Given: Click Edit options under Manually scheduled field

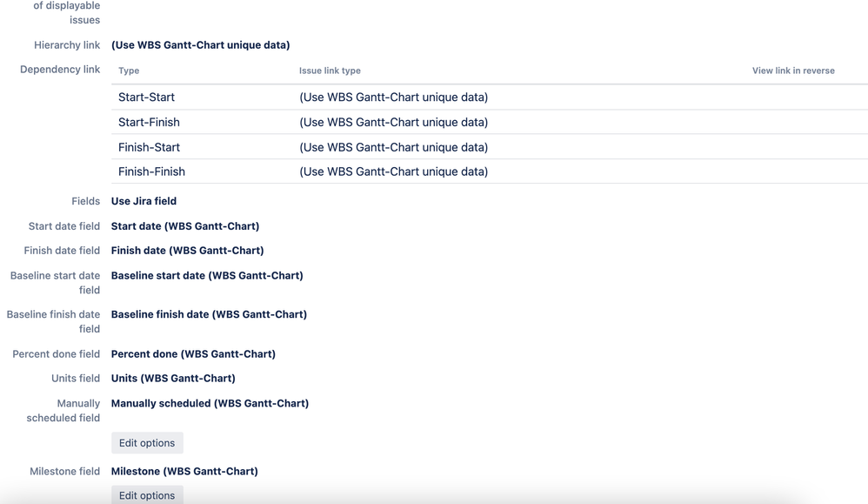Looking at the screenshot, I should [147, 443].
